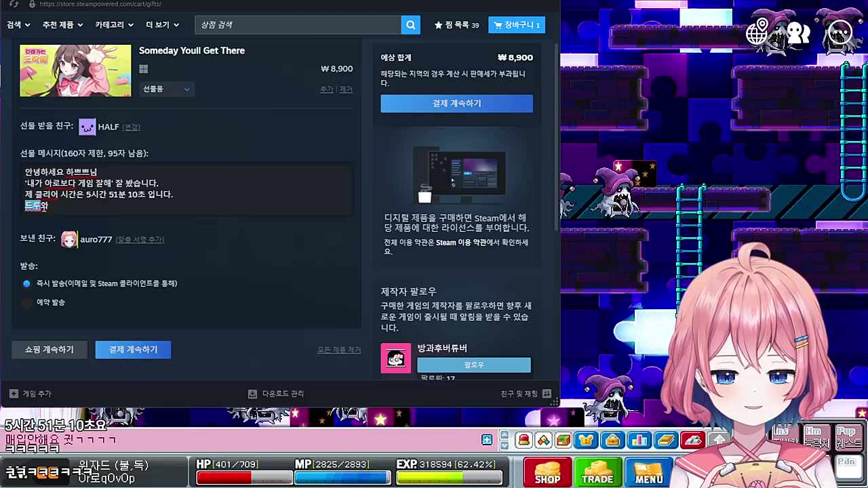The width and height of the screenshot is (868, 488).
Task: Open the yellow shirt equipment icon in game
Action: point(586,441)
